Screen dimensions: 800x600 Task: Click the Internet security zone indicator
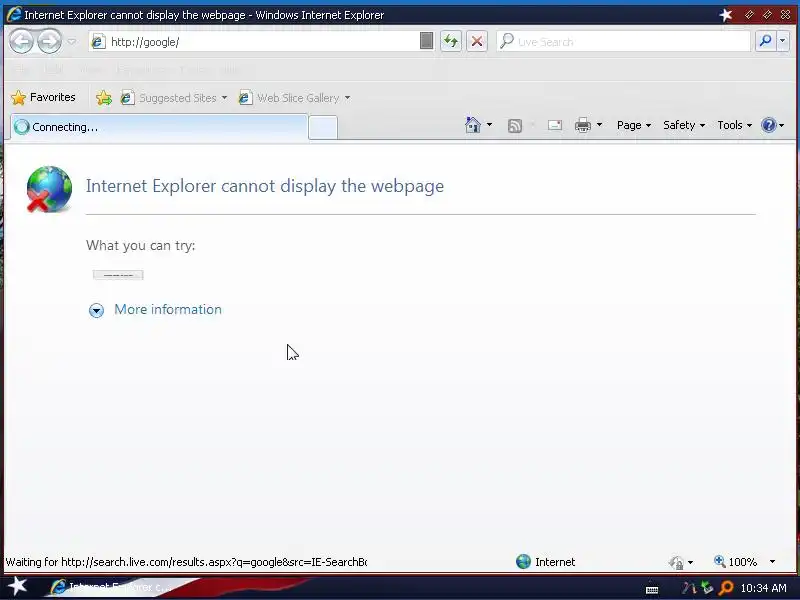coord(545,562)
